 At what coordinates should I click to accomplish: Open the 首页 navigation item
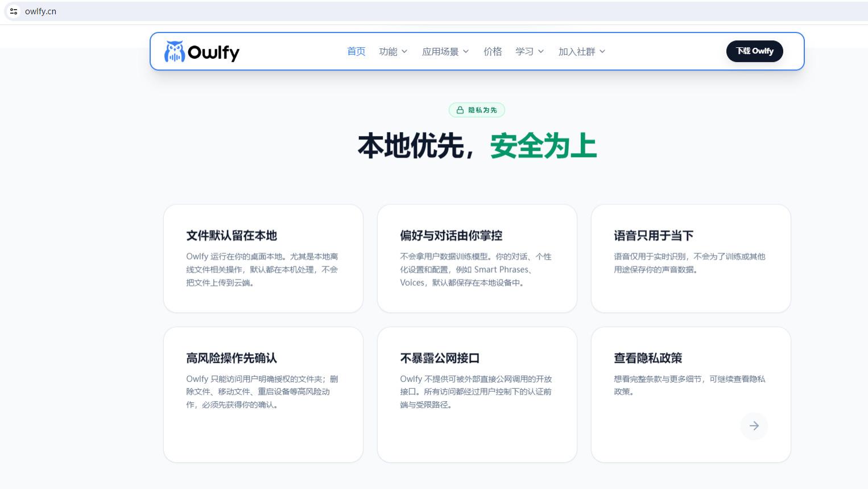point(356,51)
